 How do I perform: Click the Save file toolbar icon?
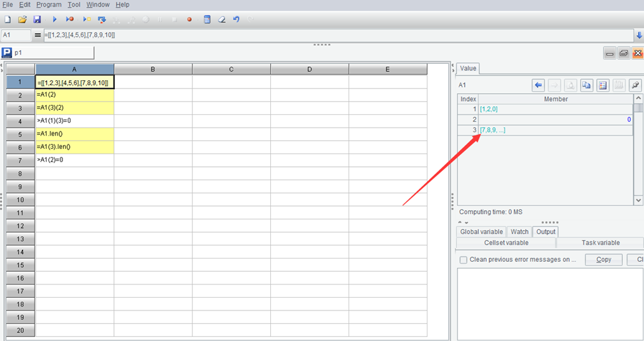[x=37, y=20]
